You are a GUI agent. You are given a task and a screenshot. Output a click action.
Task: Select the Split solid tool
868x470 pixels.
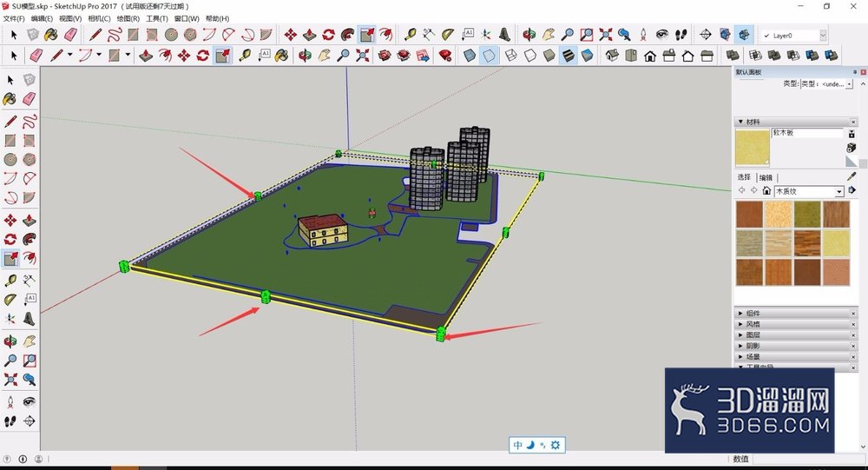pos(831,56)
